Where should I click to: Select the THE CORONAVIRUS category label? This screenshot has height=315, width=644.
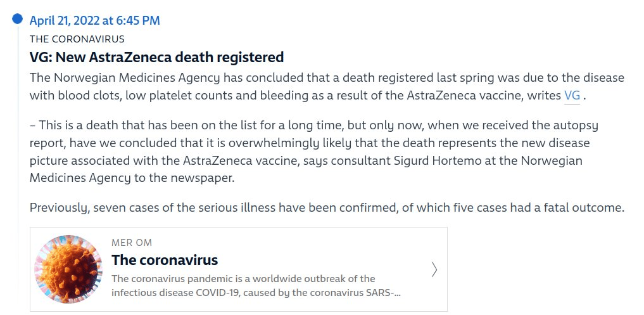pos(77,39)
